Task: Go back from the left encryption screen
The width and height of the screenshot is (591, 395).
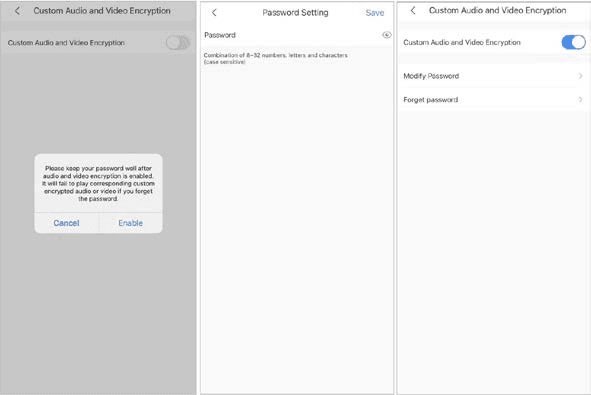Action: (x=17, y=11)
